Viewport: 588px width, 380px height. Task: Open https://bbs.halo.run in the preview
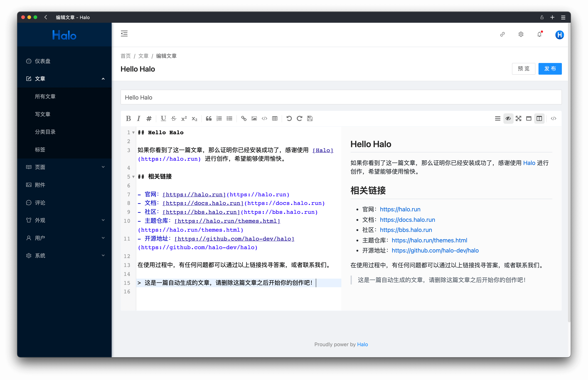pos(406,230)
